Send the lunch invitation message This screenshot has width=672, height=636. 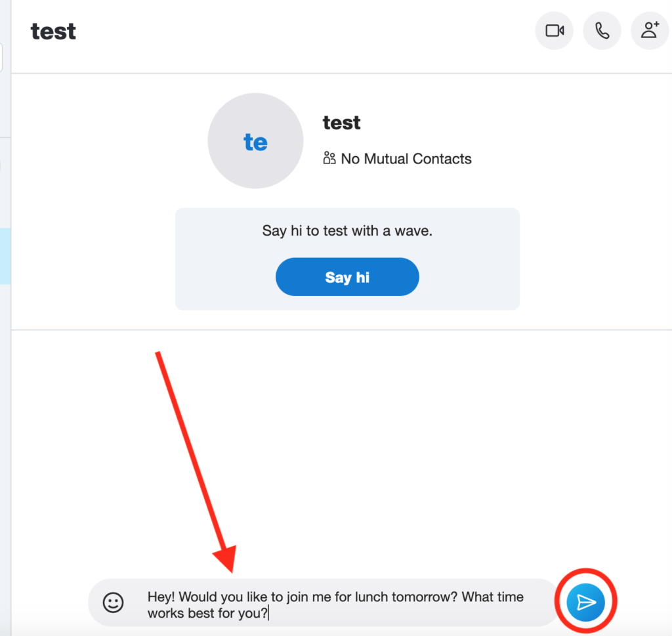pos(585,602)
